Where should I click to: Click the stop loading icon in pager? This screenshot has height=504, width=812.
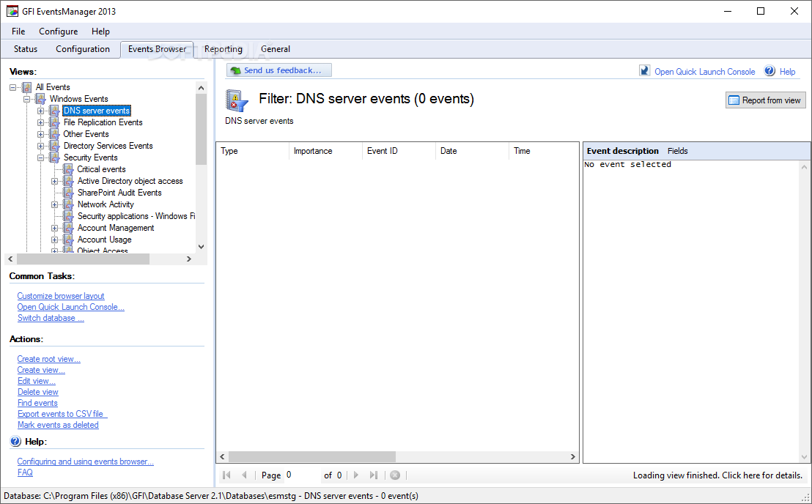tap(394, 475)
